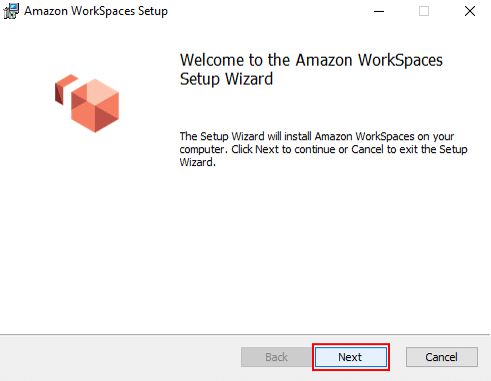
Task: Open the installer system menu icon in title bar
Action: tap(11, 11)
